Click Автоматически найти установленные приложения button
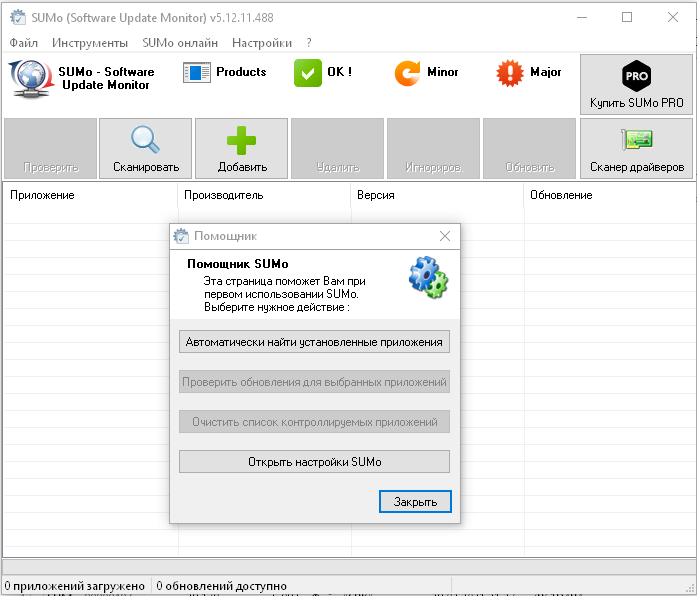Image resolution: width=697 pixels, height=596 pixels. tap(314, 342)
